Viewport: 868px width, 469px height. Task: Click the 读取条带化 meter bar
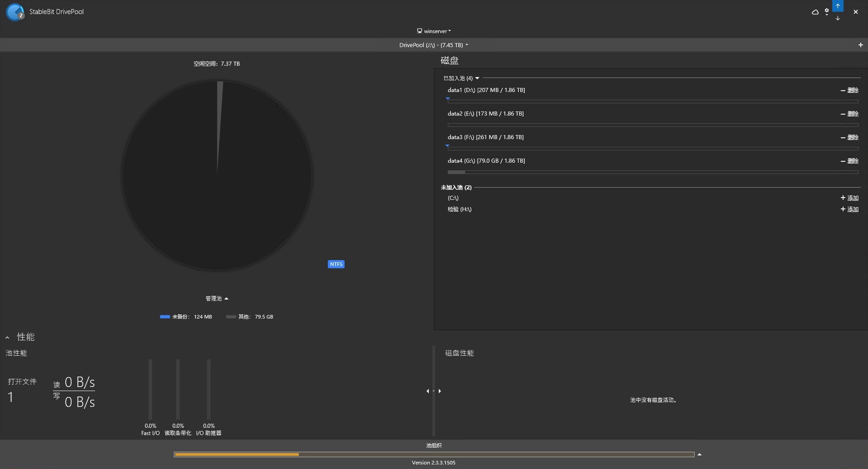click(x=178, y=389)
